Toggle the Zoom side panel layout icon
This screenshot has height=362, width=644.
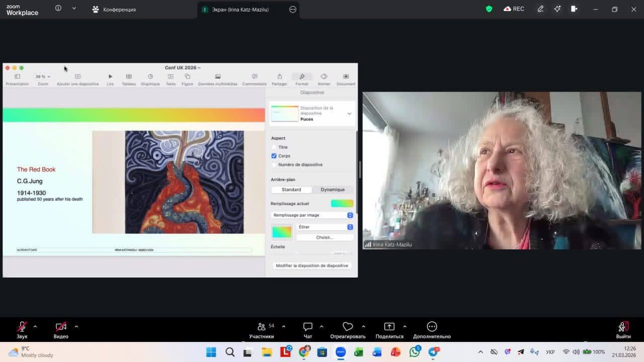point(574,9)
